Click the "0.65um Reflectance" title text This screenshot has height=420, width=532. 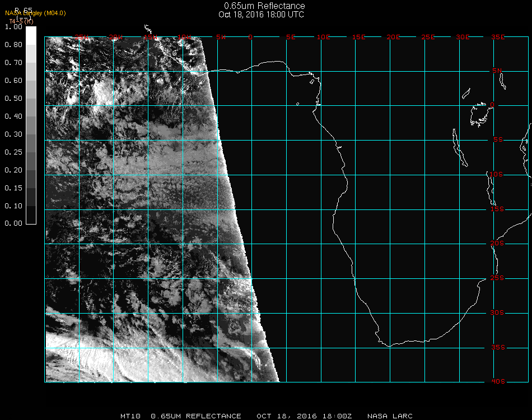264,6
